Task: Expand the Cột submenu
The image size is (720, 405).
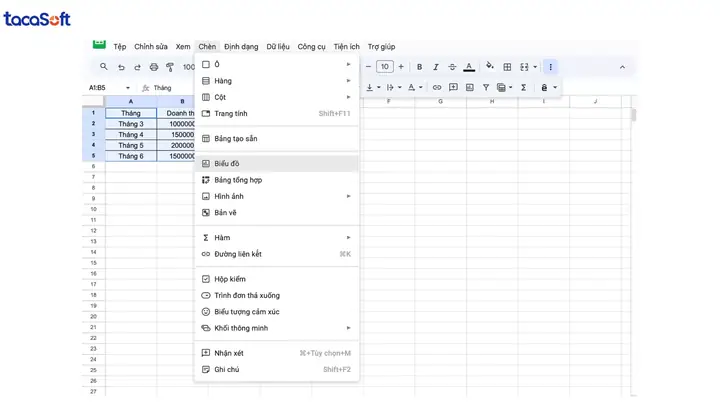Action: [x=276, y=97]
